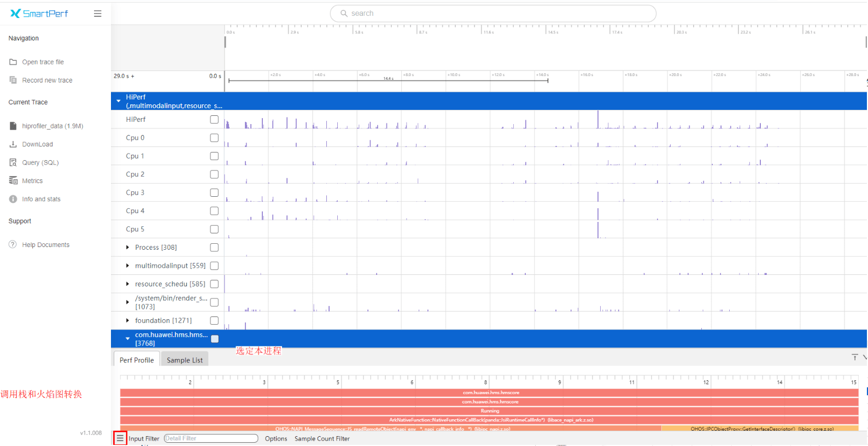This screenshot has width=868, height=446.
Task: Tick the foundation [1271] checkbox
Action: click(214, 320)
